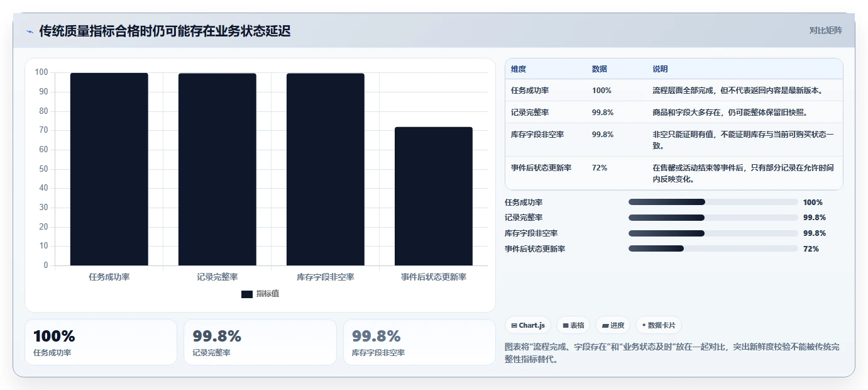Click the 库存字段非空率 bar in the chart

(325, 169)
